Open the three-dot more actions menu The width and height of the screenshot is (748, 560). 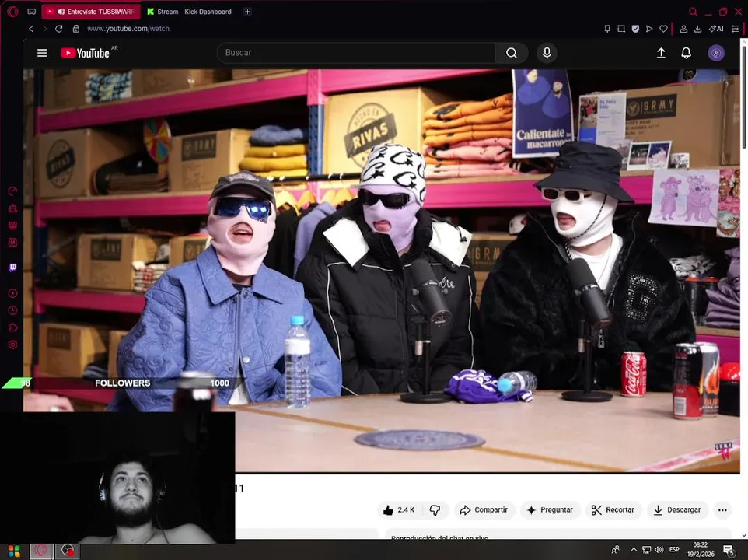click(x=722, y=510)
